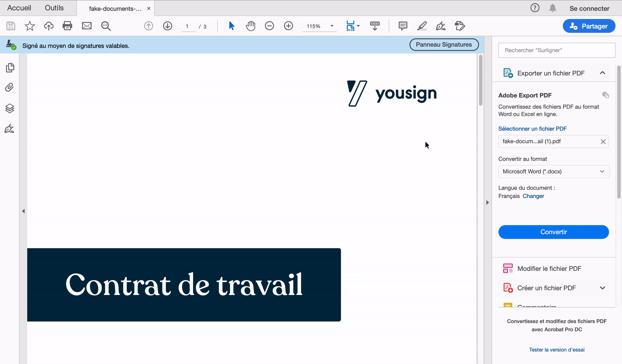Open the page thumbnails panel

pos(10,68)
